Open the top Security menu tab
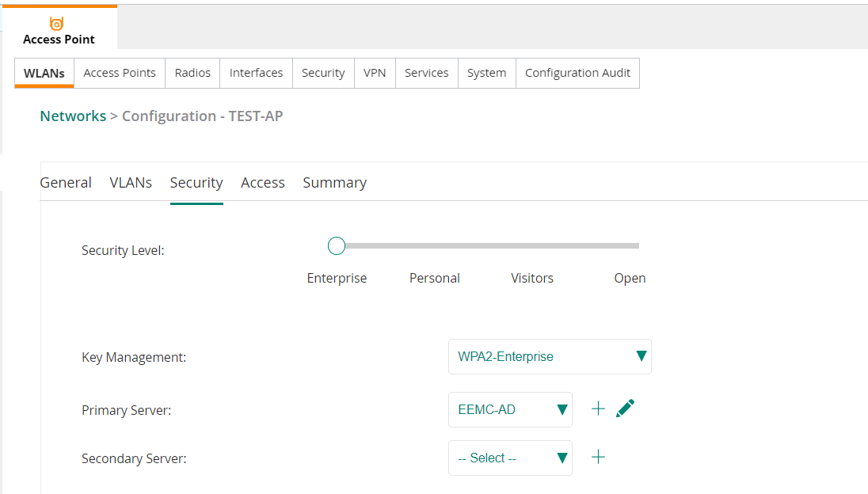Screen dimensions: 868x494 click(323, 73)
